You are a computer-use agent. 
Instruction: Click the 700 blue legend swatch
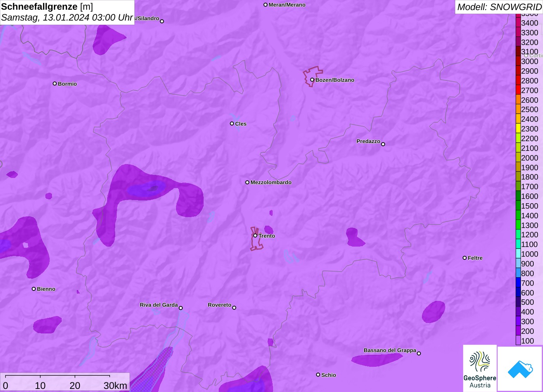(518, 283)
